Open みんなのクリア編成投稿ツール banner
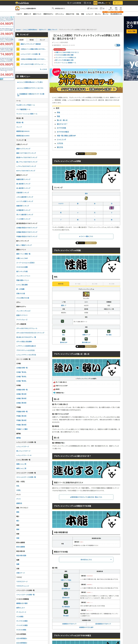The width and height of the screenshot is (138, 644). click(86, 80)
